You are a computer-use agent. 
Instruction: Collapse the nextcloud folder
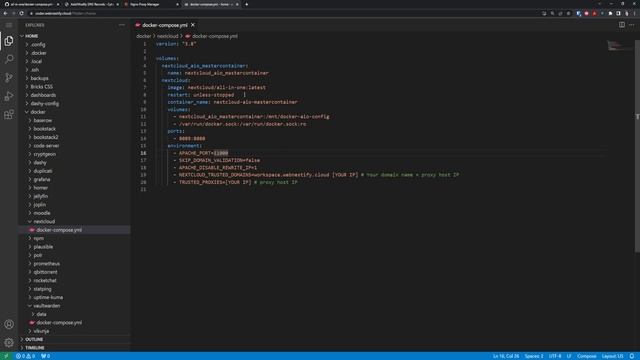click(75, 222)
